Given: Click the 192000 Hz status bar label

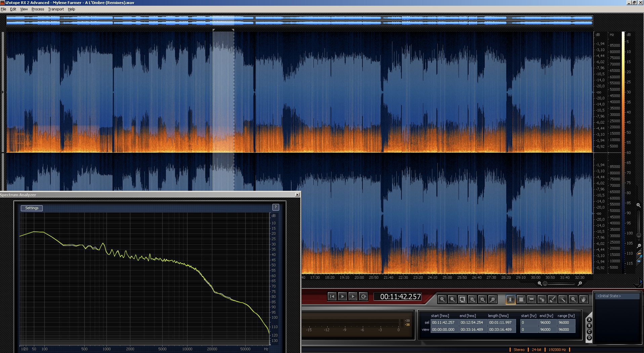Looking at the screenshot, I should coord(557,350).
